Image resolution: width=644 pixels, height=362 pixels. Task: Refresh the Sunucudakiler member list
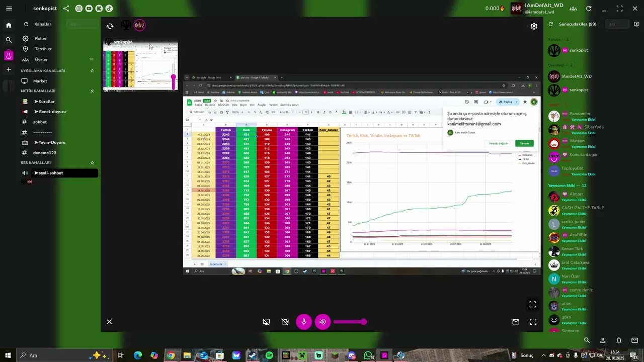(551, 24)
